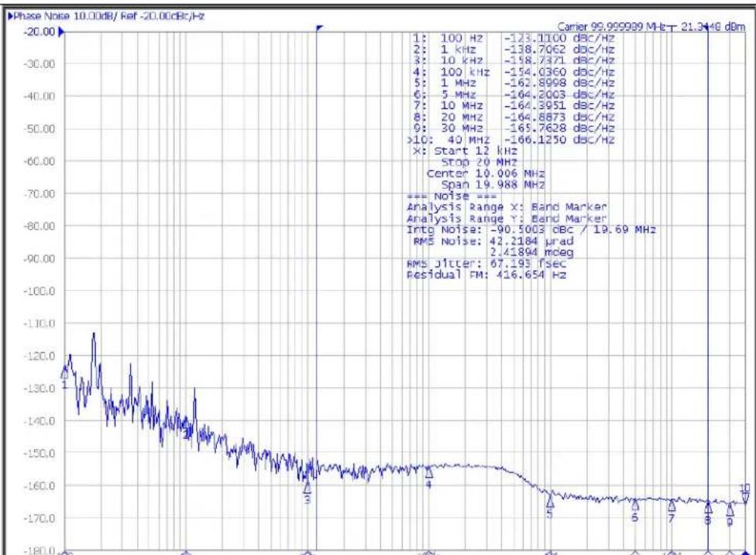This screenshot has width=756, height=555.
Task: Click the 21.3448 dBm carrier power readout
Action: click(713, 26)
